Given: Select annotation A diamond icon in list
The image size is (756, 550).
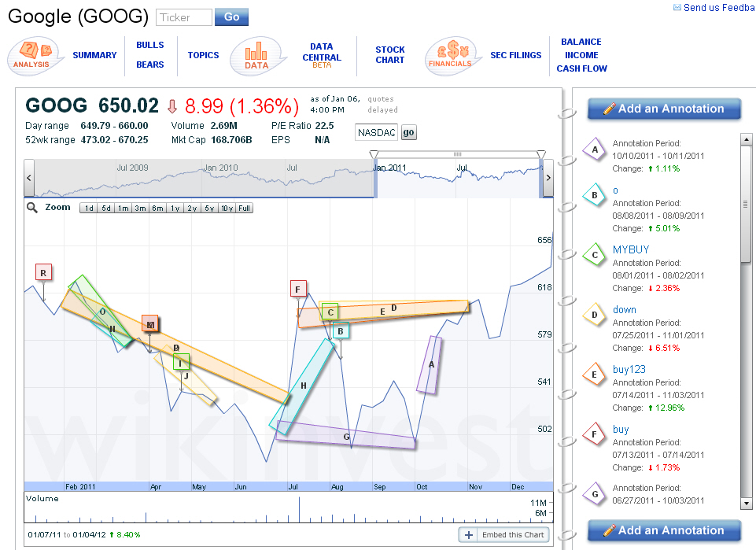Looking at the screenshot, I should click(595, 149).
